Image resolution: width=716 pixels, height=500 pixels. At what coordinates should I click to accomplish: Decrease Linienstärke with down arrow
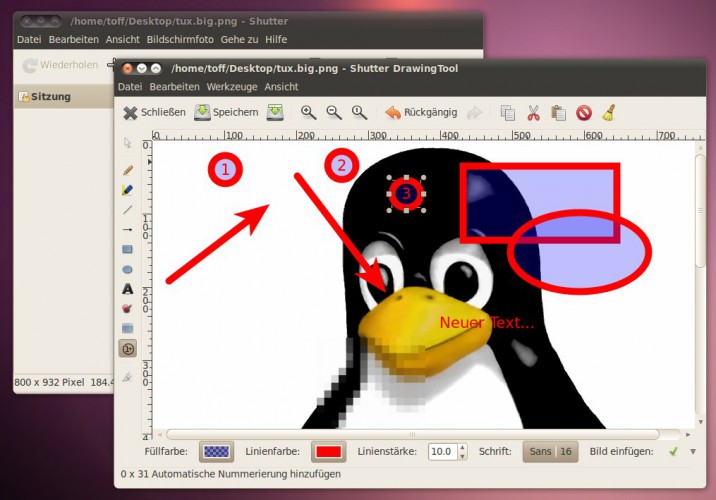463,456
